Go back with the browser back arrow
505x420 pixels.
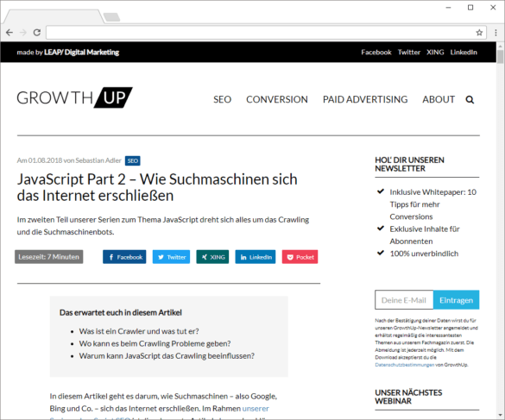click(9, 33)
